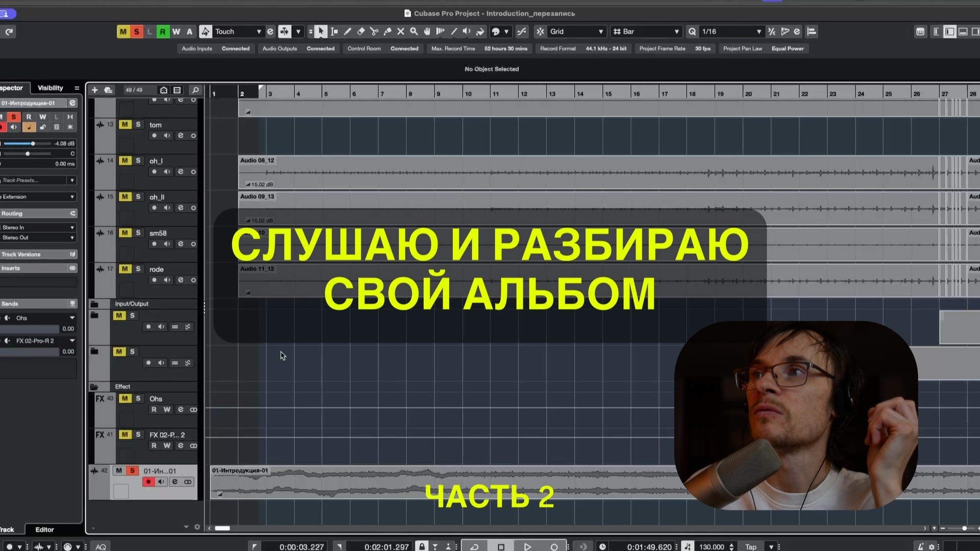Click the AQ button in transport bar

point(101,547)
